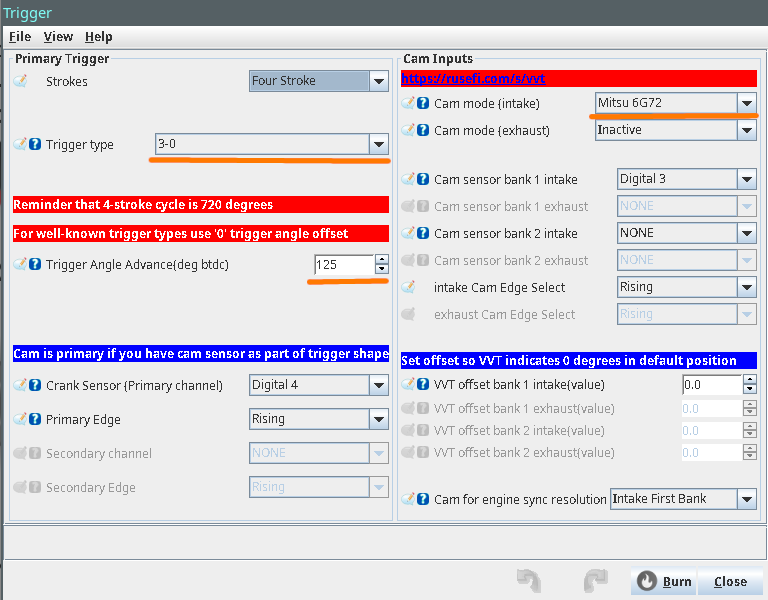Click the VVT offset bank 1 intake field
Screen dimensions: 768x600
[710, 384]
